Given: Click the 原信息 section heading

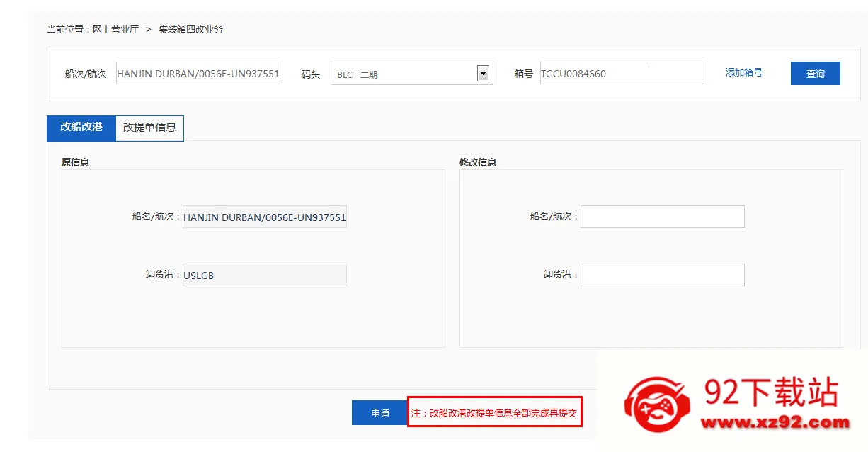Looking at the screenshot, I should pyautogui.click(x=75, y=162).
